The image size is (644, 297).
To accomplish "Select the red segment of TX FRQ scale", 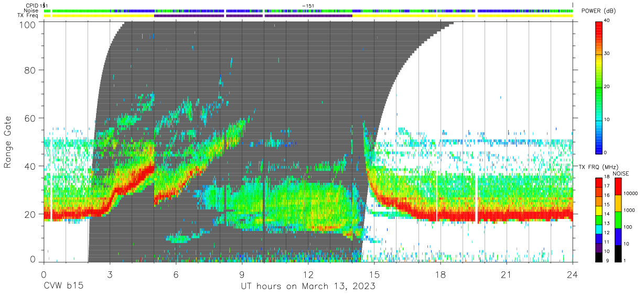I will click(x=599, y=183).
